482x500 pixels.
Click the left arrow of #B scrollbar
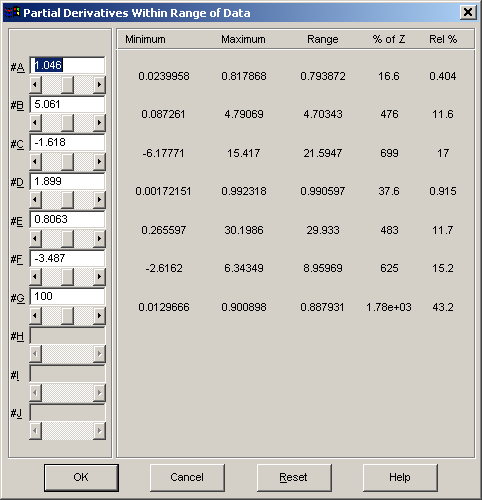click(35, 123)
